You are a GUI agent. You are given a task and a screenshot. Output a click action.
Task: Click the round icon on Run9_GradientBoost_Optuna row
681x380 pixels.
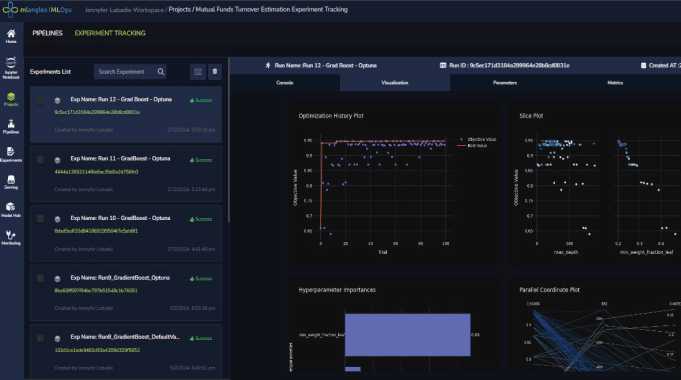pos(57,279)
